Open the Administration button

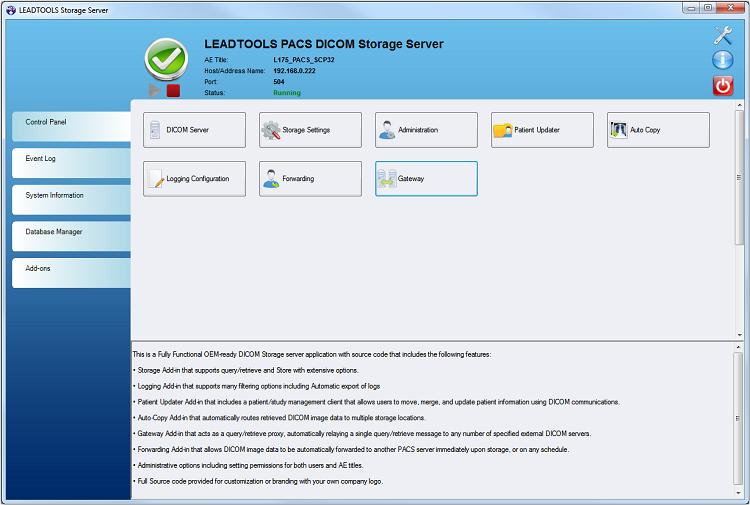point(426,130)
